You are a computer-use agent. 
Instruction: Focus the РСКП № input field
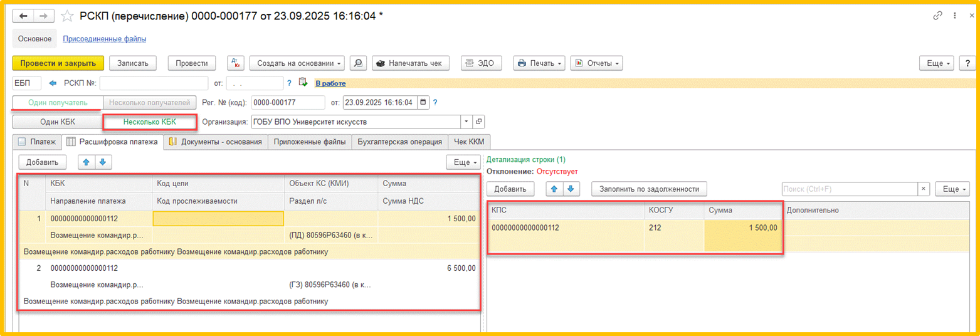pyautogui.click(x=154, y=83)
